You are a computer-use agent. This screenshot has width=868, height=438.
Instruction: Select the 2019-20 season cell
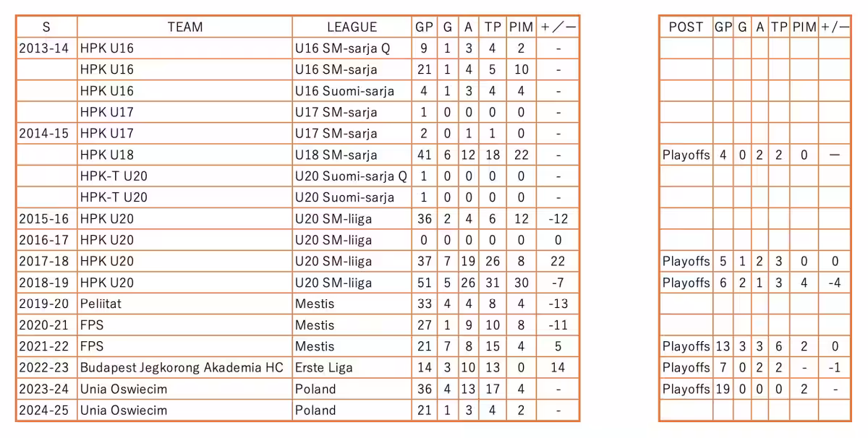(x=46, y=304)
